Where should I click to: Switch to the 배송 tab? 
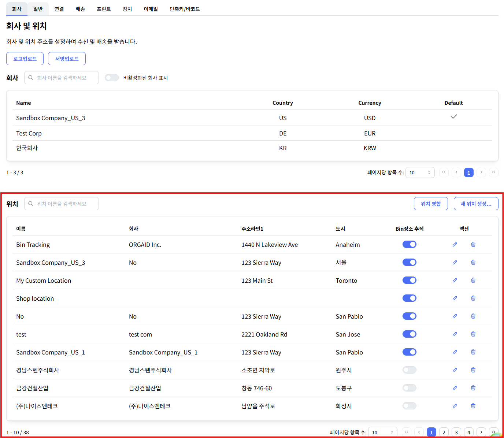[81, 9]
